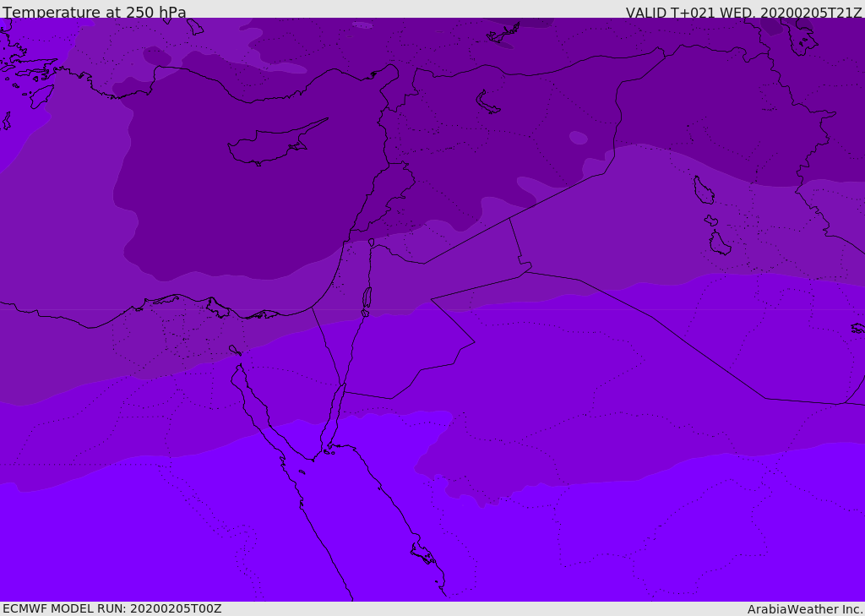Click the 'ArabiaWeather Inc' credit text
The height and width of the screenshot is (616, 865).
coord(804,609)
